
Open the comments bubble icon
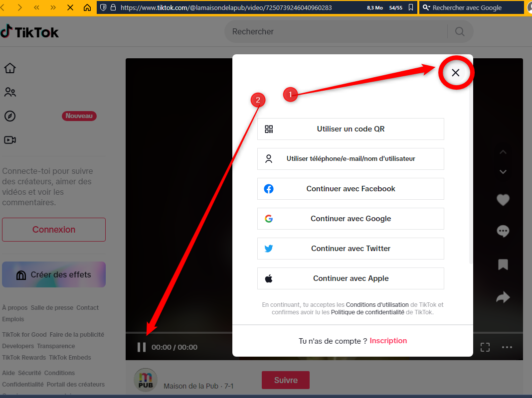(503, 231)
